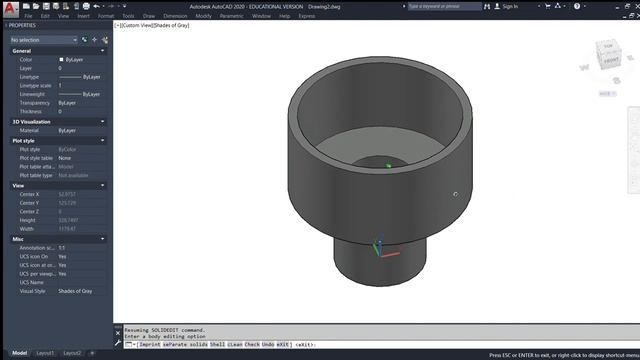Click the Quick Select icon in Properties
This screenshot has height=360, width=640.
coord(105,40)
